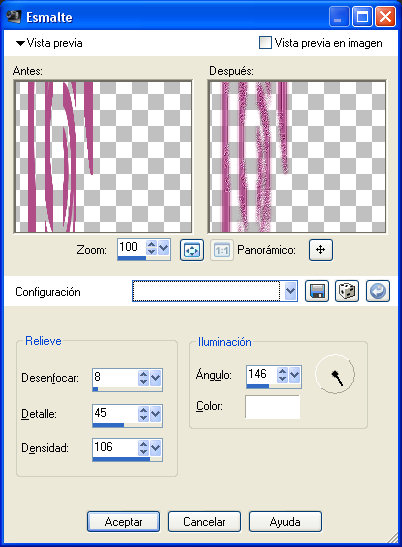Click the fit-to-window zoom icon
Viewport: 402px width, 547px height.
point(192,250)
